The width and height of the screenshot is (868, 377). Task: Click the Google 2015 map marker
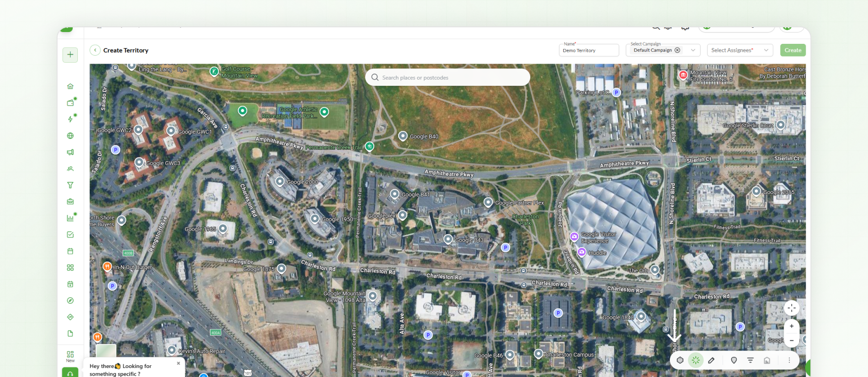(x=756, y=191)
